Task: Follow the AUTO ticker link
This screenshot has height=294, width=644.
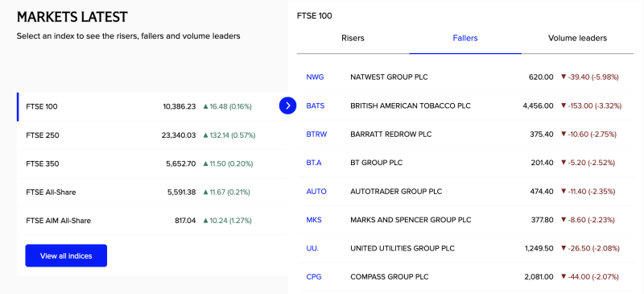Action: pos(316,191)
